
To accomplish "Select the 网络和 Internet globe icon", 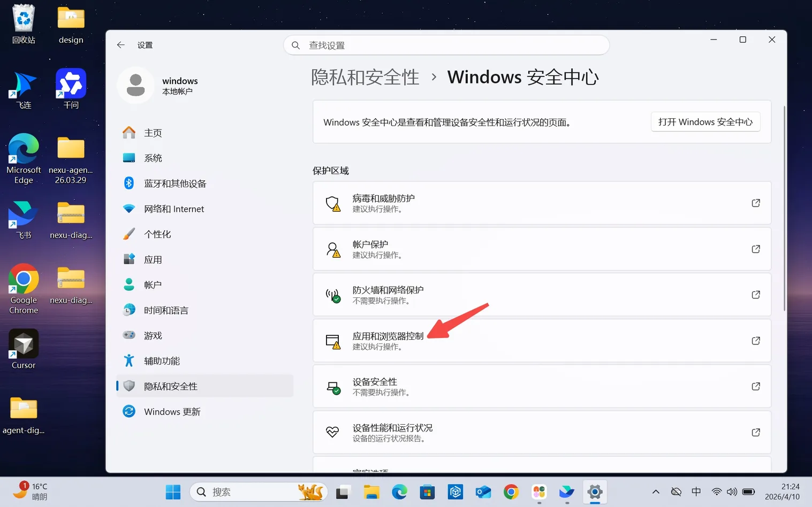I will point(128,209).
